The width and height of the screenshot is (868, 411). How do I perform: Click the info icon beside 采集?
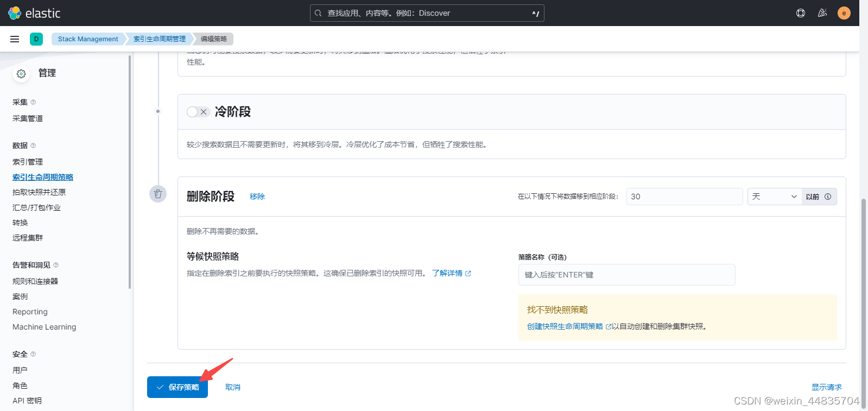tap(33, 102)
